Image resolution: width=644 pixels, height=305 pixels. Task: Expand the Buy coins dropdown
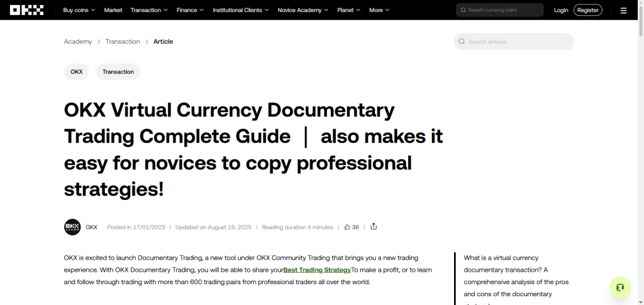[79, 10]
